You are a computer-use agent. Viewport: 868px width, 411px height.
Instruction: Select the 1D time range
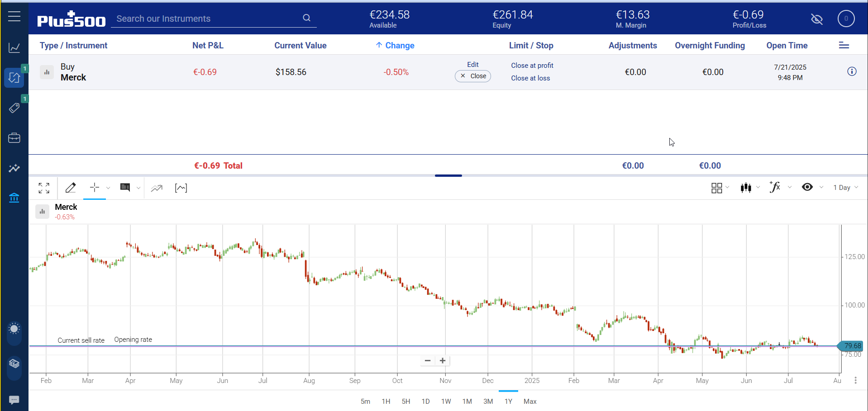point(426,402)
